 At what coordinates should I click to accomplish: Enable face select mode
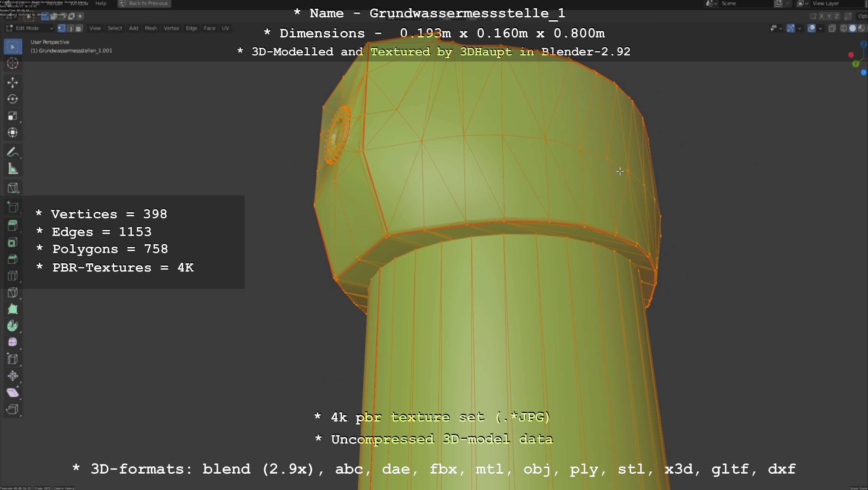[79, 28]
